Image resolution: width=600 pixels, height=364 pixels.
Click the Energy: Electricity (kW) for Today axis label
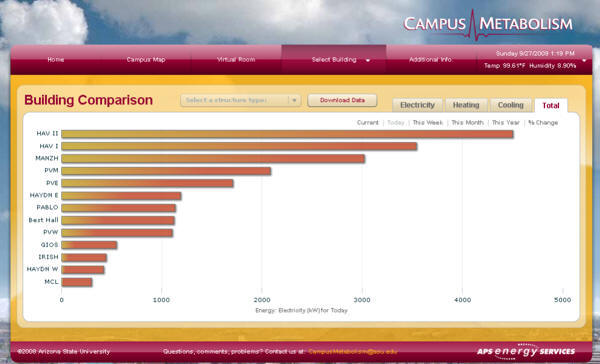301,310
